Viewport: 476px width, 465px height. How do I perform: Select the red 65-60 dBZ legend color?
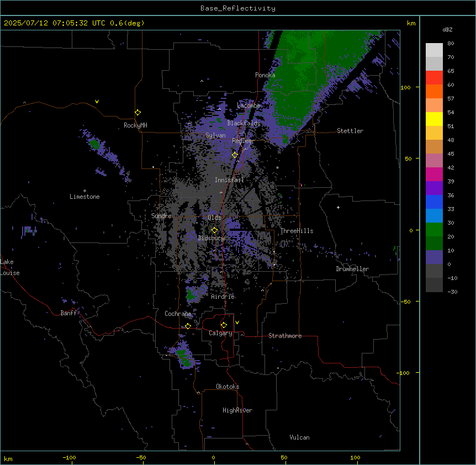(x=434, y=78)
